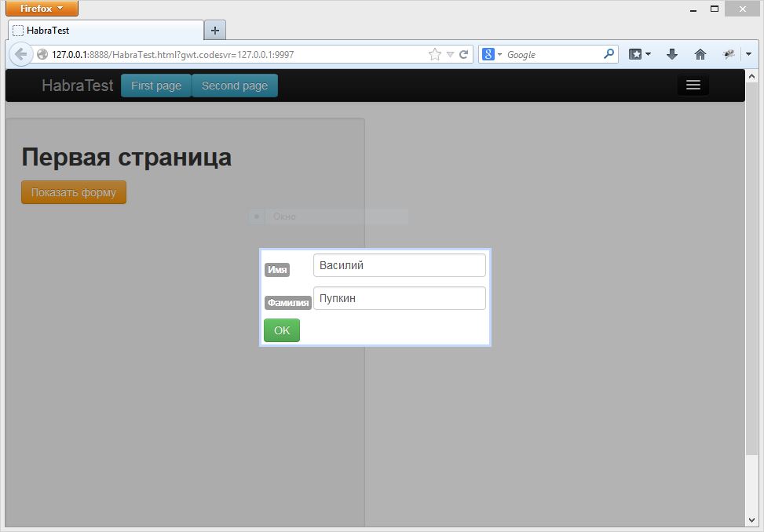Go to the Firefox home page

click(x=700, y=54)
